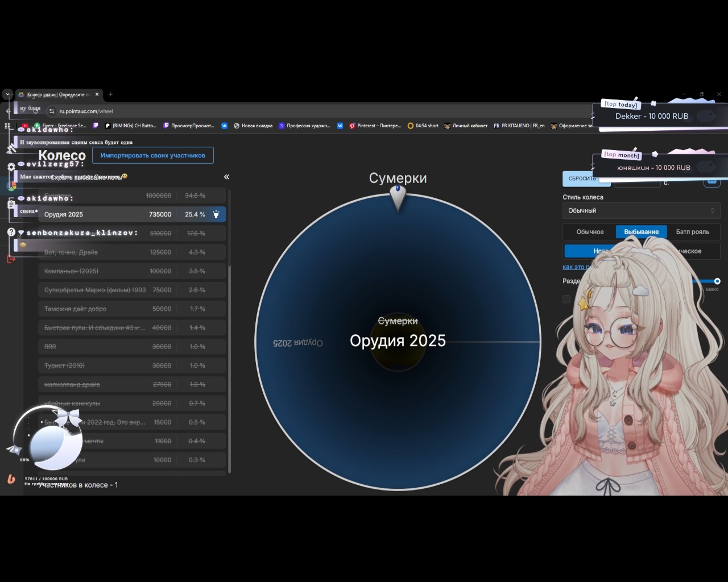
Task: Click the browser back arrow
Action: coord(8,111)
